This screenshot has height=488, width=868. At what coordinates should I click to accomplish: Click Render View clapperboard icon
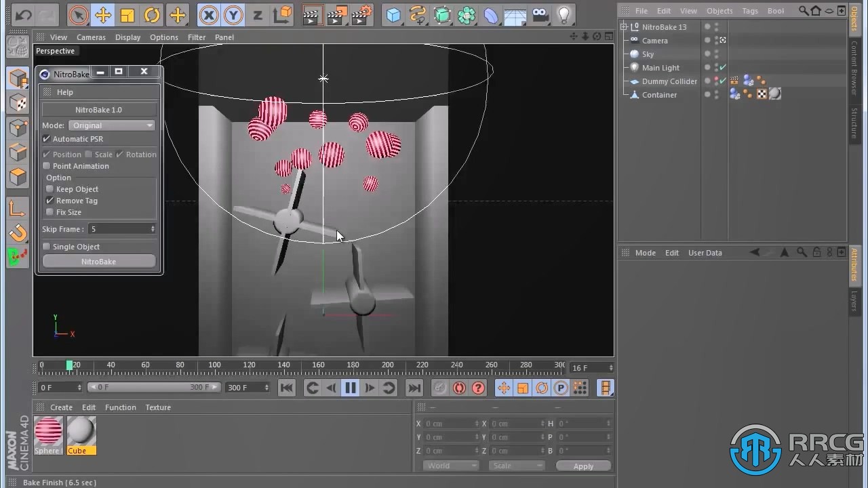(313, 14)
